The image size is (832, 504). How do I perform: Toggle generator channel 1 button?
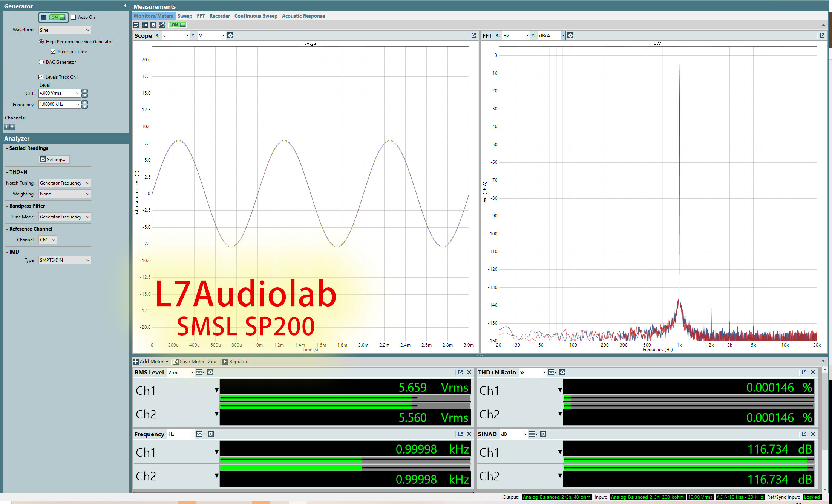[7, 127]
